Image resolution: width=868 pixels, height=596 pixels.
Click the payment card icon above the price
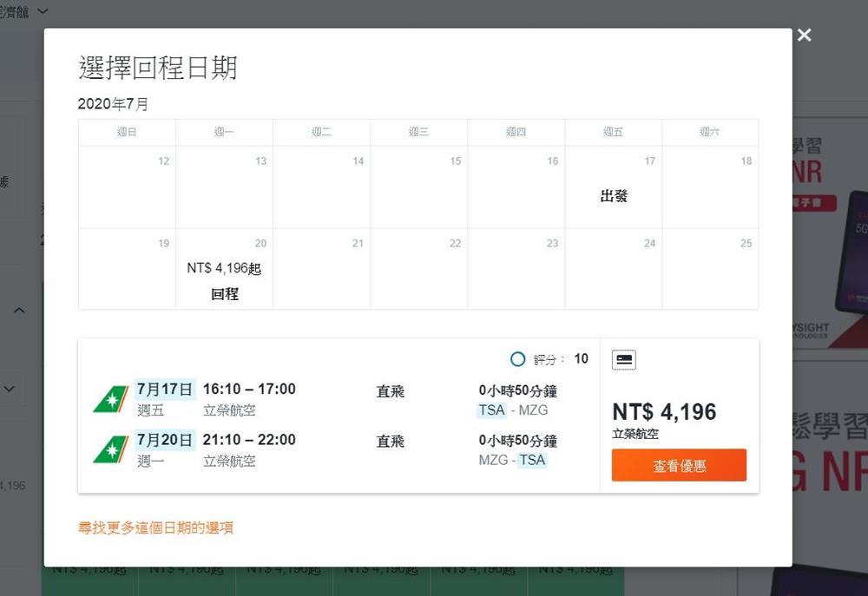pos(623,359)
